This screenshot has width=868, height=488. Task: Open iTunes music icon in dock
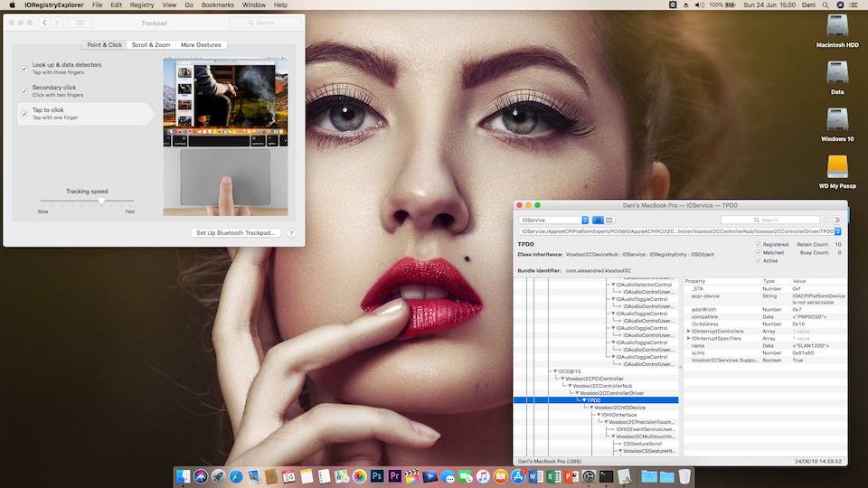click(483, 476)
